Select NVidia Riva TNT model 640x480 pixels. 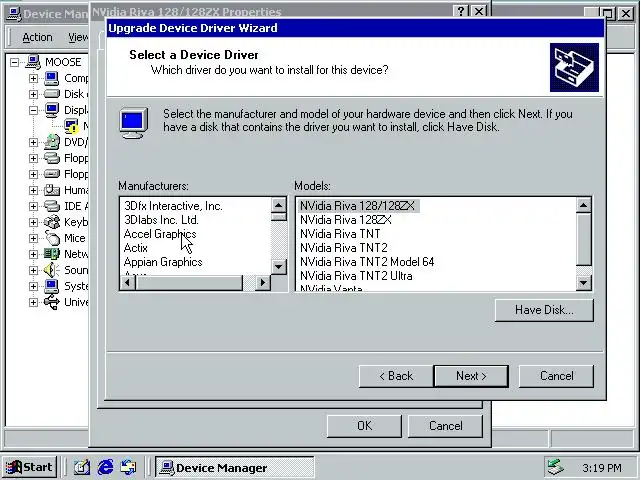(x=340, y=234)
